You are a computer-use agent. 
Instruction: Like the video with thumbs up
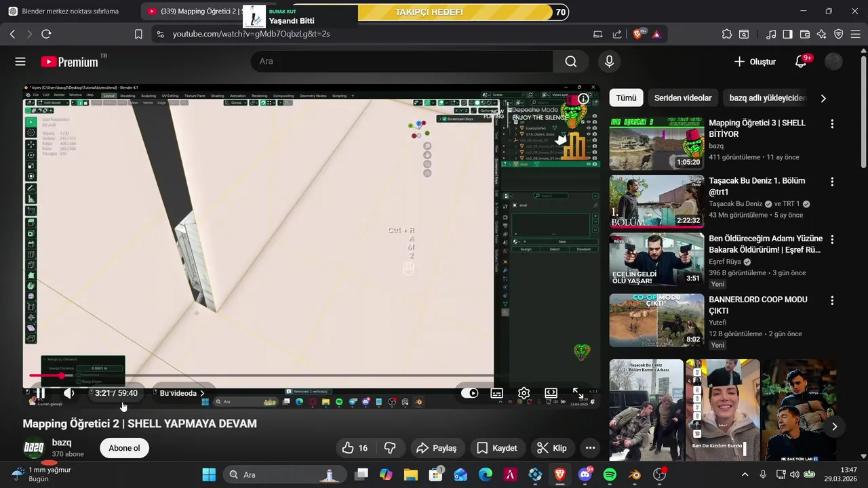click(355, 448)
